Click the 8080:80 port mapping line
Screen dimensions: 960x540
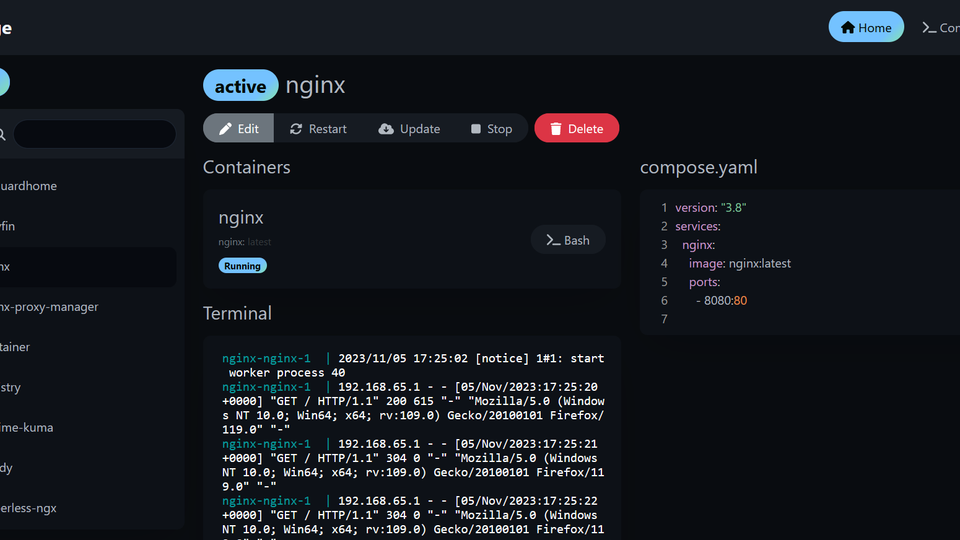tap(721, 301)
